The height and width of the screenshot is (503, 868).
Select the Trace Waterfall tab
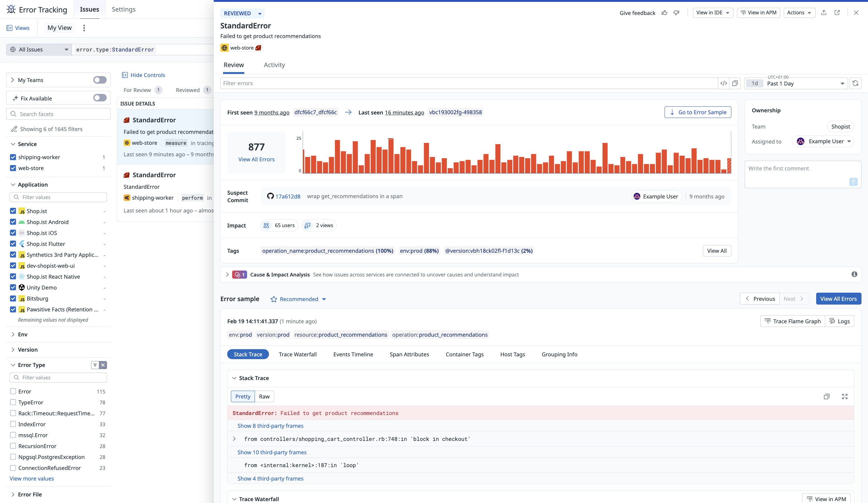(297, 354)
